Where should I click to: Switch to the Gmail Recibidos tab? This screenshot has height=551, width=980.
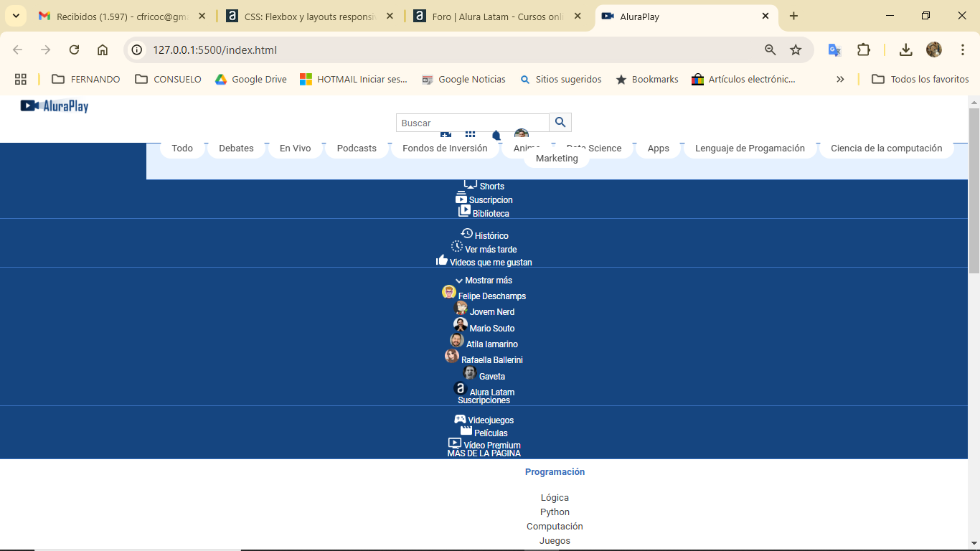click(122, 16)
